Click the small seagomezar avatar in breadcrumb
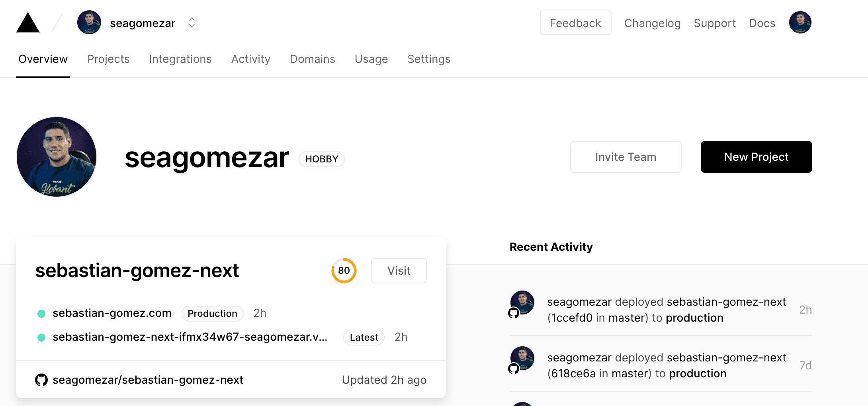868x406 pixels. coord(89,23)
